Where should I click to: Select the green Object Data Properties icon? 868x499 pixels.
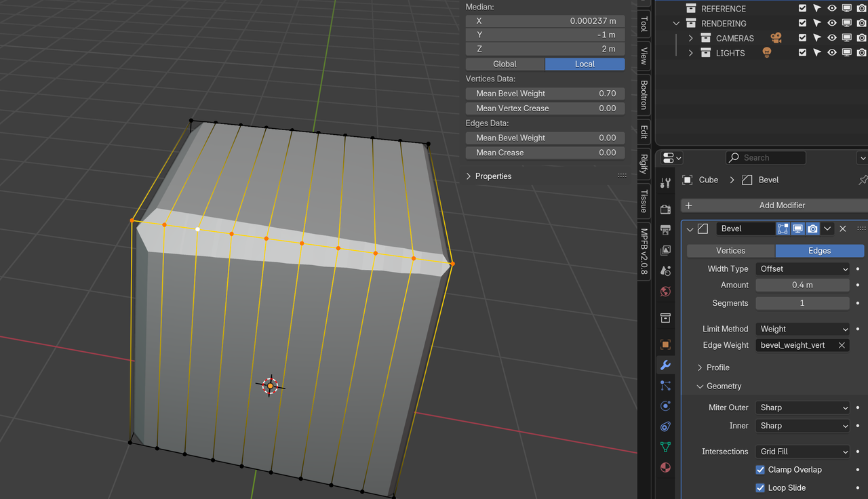665,447
